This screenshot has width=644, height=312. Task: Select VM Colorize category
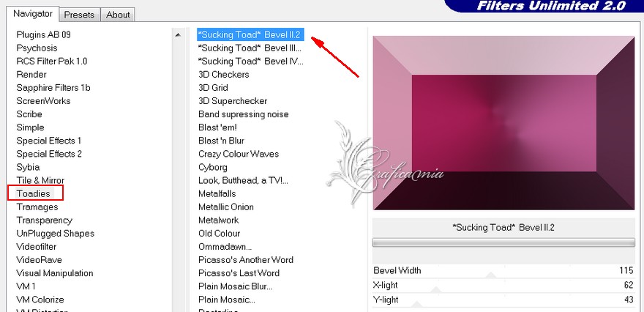tap(40, 300)
